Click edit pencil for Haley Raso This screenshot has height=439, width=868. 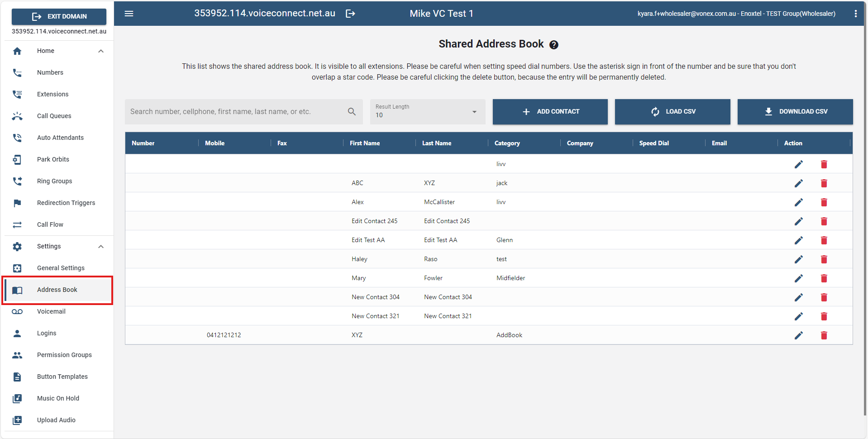coord(798,259)
